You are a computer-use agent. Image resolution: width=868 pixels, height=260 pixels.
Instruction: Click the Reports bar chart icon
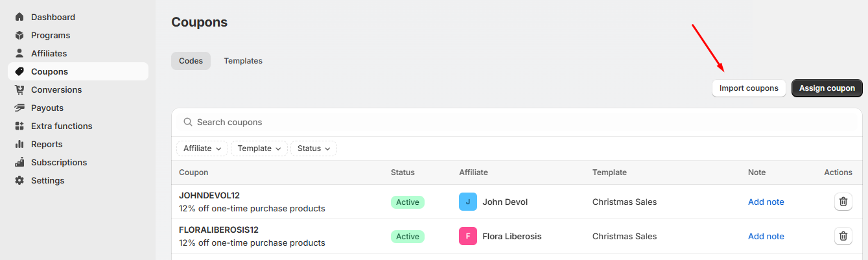pyautogui.click(x=19, y=144)
